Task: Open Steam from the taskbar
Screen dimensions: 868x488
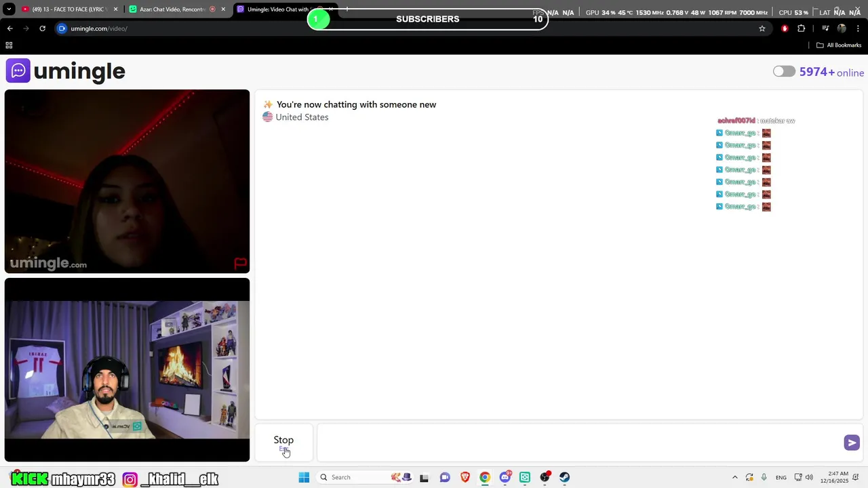Action: click(565, 477)
